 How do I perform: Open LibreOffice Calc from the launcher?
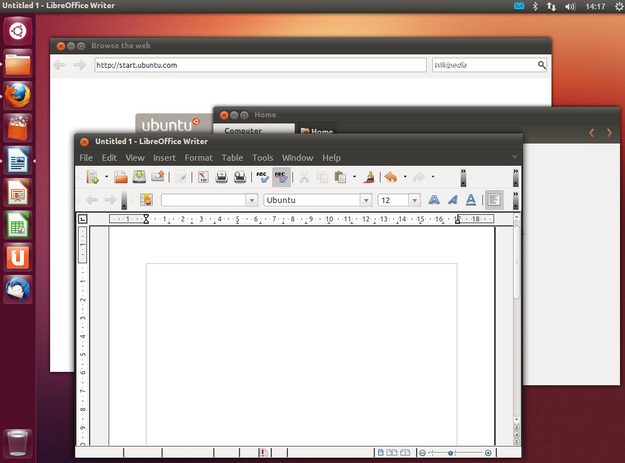click(x=18, y=225)
